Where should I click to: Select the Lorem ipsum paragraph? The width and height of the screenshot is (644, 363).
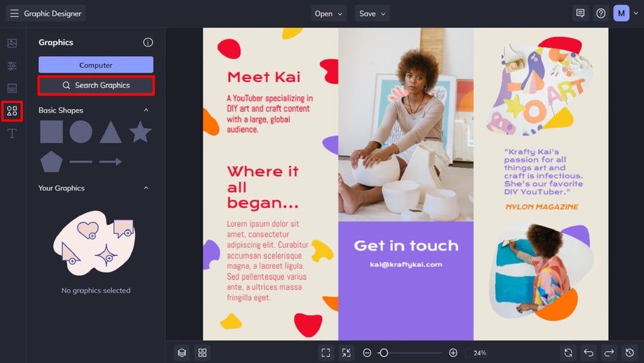[267, 261]
